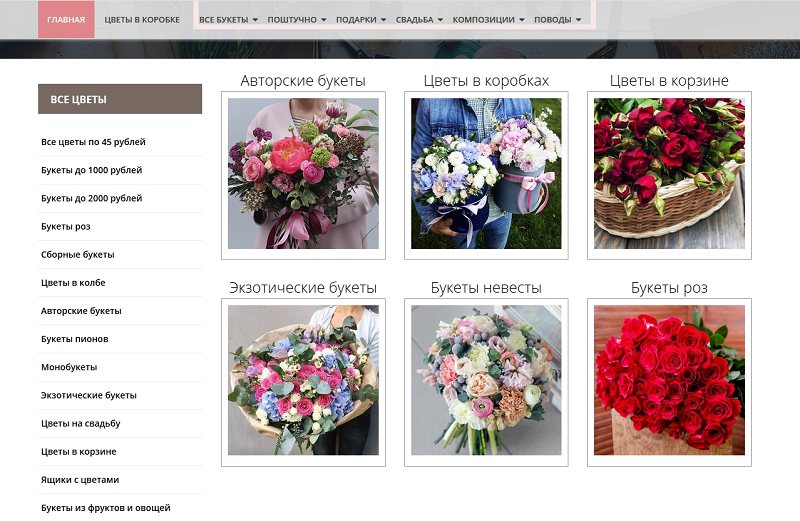800x521 pixels.
Task: Expand the Подарки dropdown menu
Action: 360,19
